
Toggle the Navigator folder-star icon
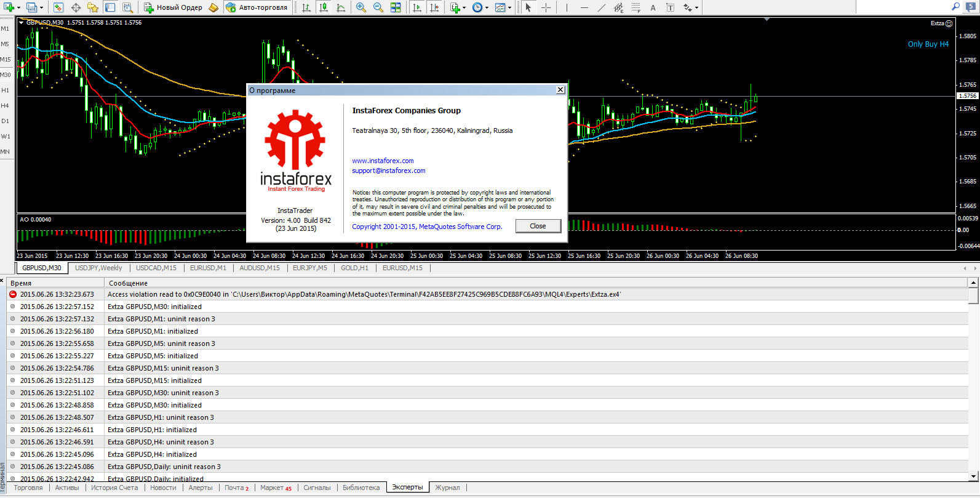tap(93, 7)
